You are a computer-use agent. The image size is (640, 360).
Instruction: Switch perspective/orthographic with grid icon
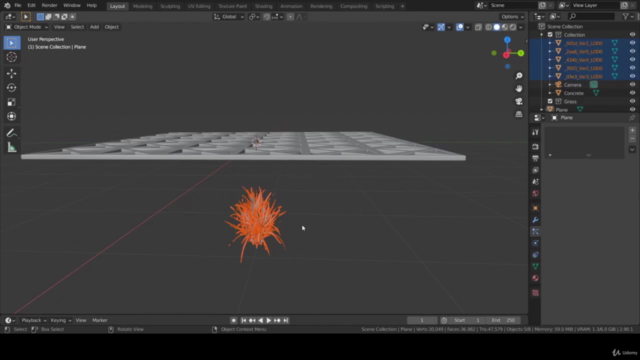(x=519, y=114)
